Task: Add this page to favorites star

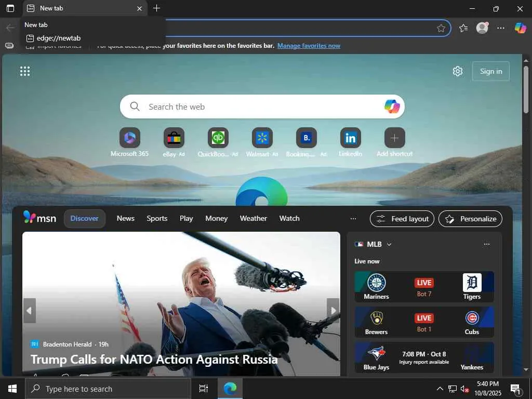Action: (441, 28)
